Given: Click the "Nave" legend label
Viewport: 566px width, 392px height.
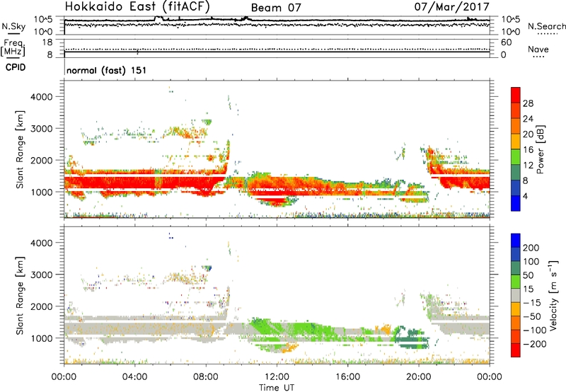Looking at the screenshot, I should pyautogui.click(x=538, y=49).
